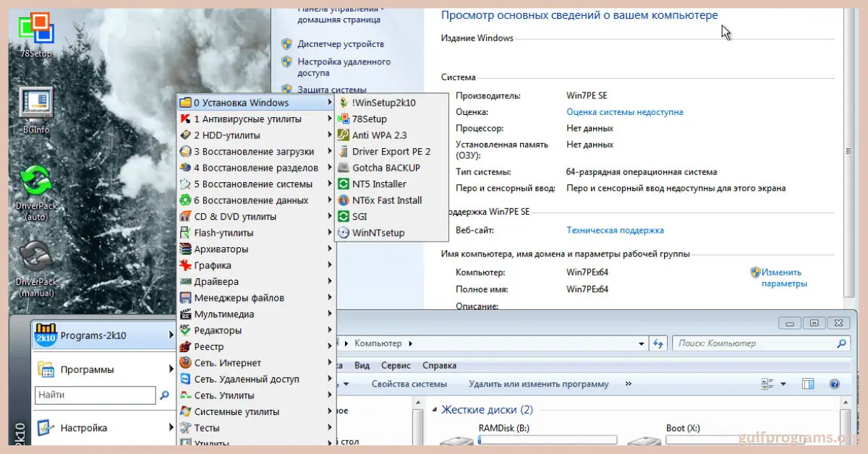Open the view options dropdown arrow
The height and width of the screenshot is (454, 868).
tap(783, 384)
